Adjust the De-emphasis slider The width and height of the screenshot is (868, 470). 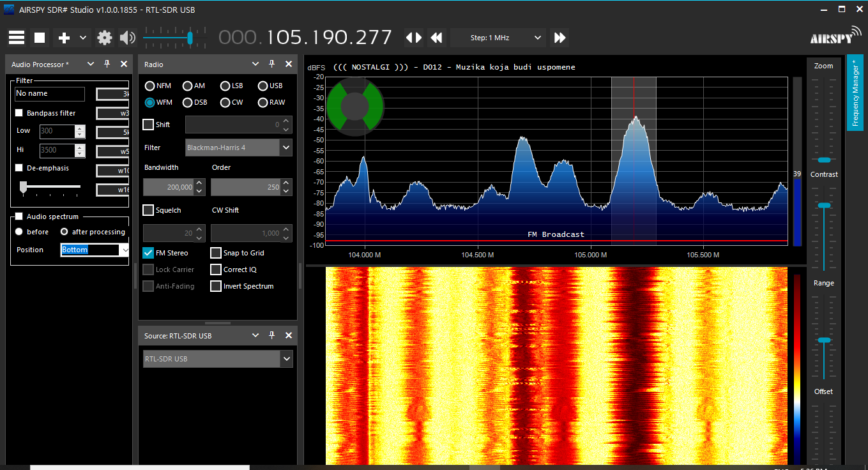click(24, 186)
